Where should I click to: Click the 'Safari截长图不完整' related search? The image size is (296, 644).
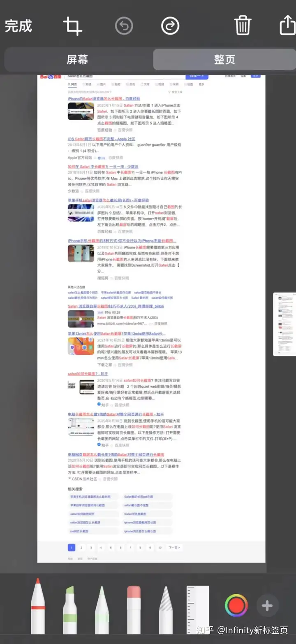click(x=148, y=505)
